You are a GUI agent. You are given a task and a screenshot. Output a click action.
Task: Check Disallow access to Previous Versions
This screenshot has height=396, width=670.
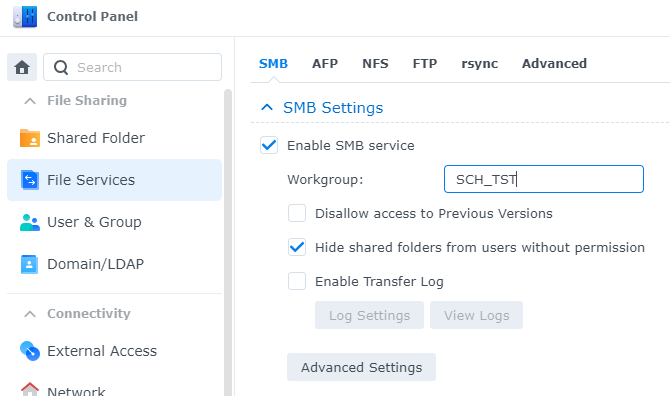coord(297,213)
